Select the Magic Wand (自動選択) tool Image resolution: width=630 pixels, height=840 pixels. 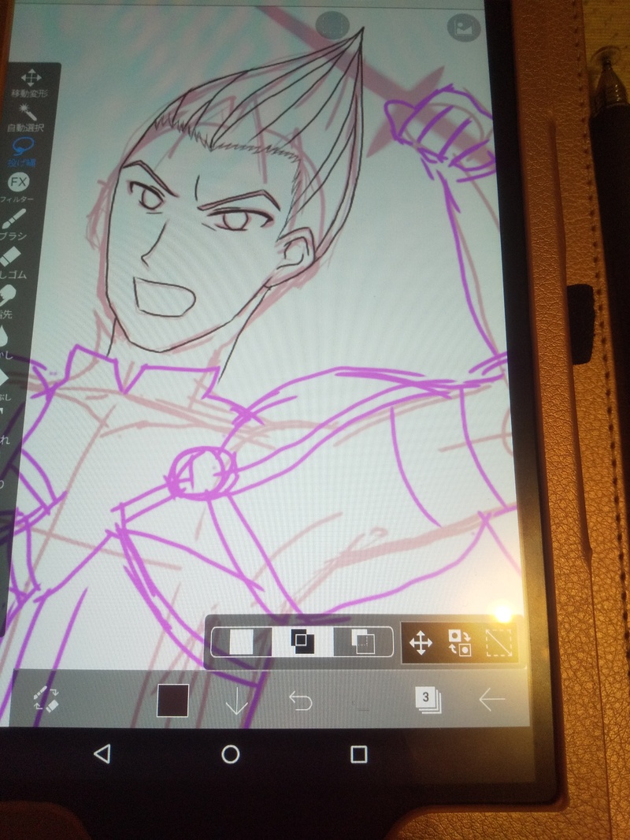(x=26, y=118)
